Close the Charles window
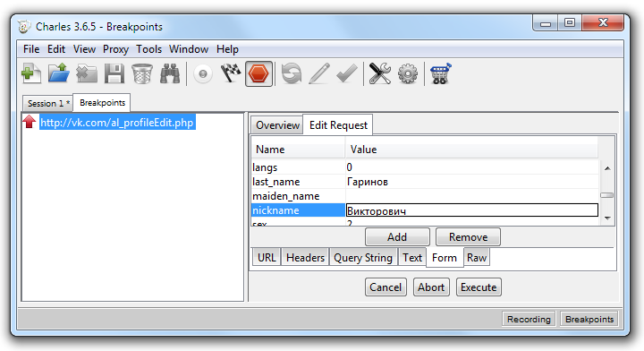 [603, 23]
